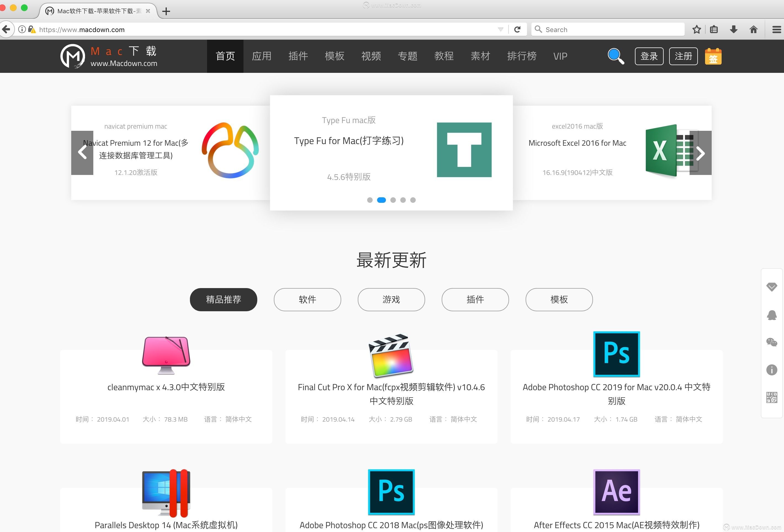Select the 游戏 filter pill

(x=391, y=299)
